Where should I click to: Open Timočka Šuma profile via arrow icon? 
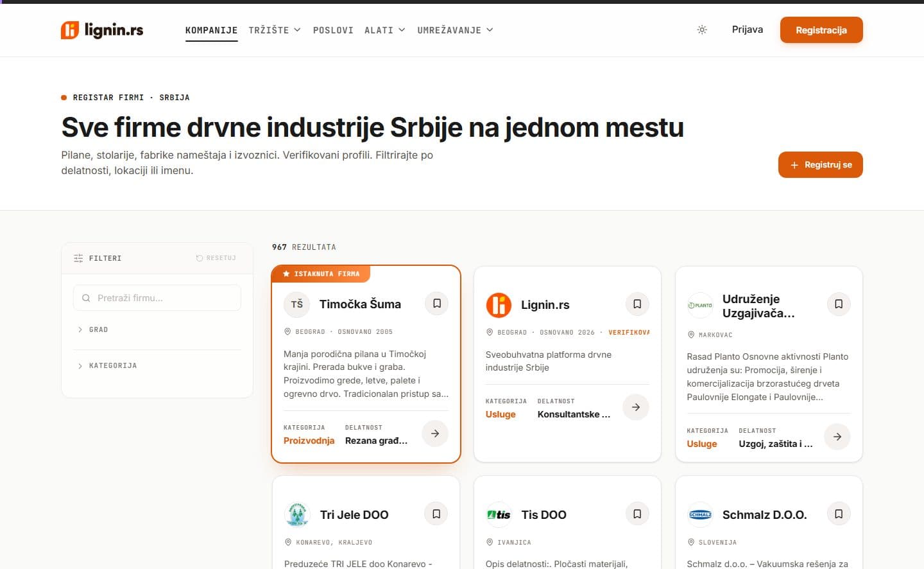click(x=435, y=433)
